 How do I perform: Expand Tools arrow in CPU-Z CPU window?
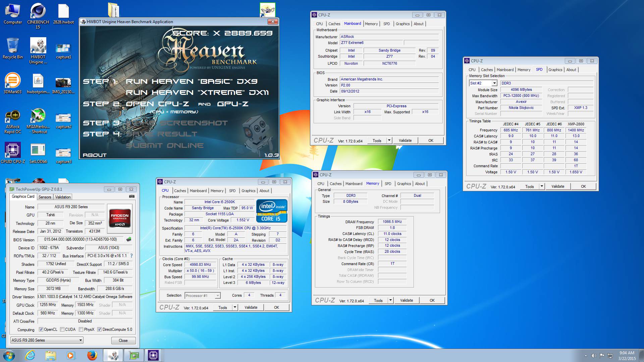coord(235,307)
